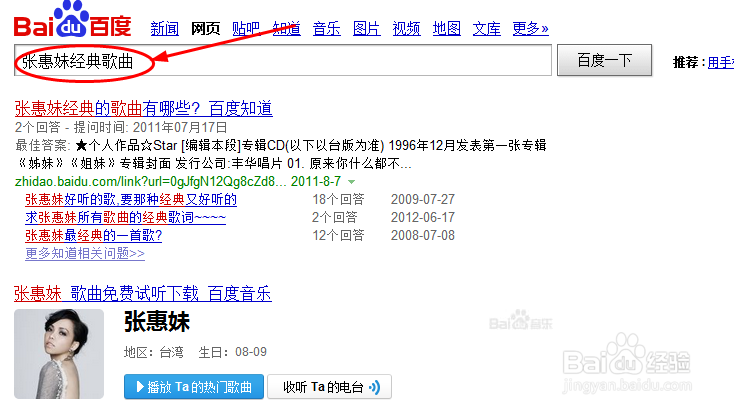
Task: Open result 张惠妹_歌曲免费试听下载_百度音乐
Action: pos(143,294)
